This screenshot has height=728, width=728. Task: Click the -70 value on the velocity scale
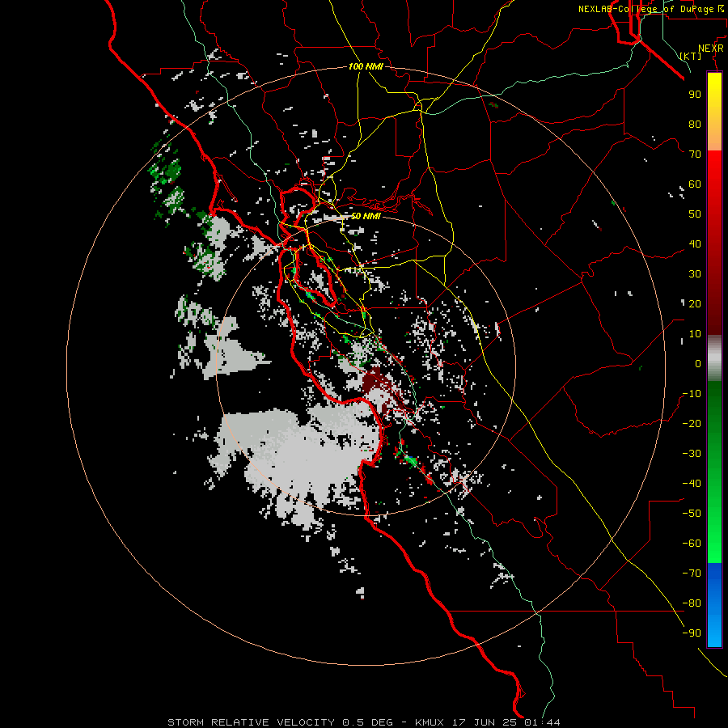click(692, 574)
